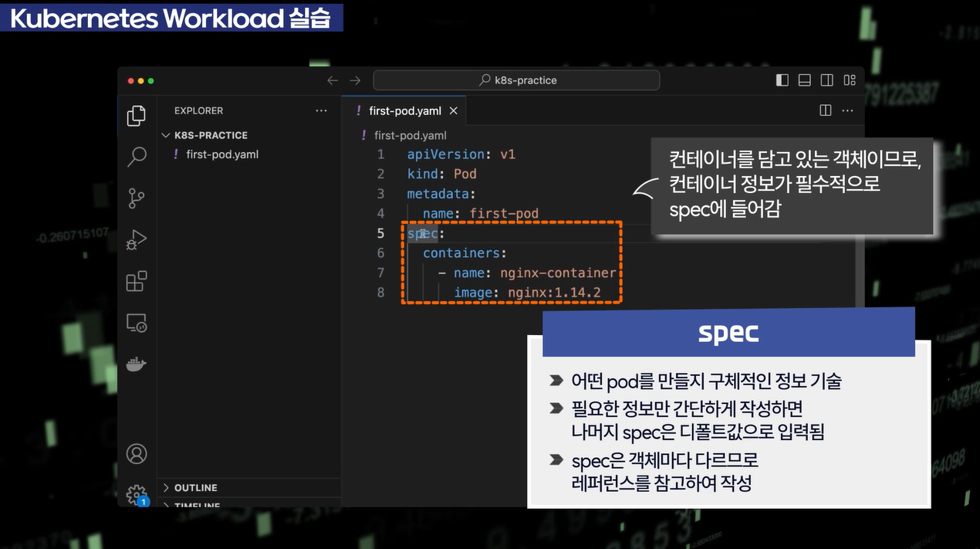Click the 'first-pod' value on line 4

(x=504, y=214)
